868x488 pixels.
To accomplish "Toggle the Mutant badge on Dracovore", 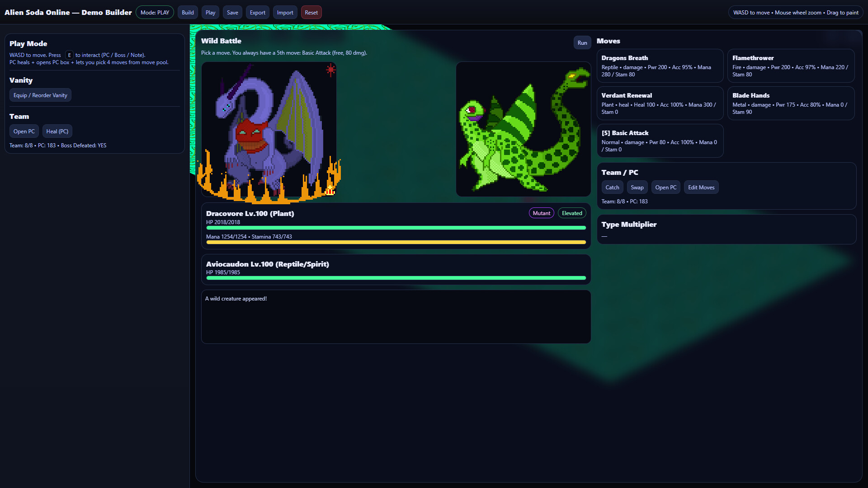I will (x=541, y=213).
